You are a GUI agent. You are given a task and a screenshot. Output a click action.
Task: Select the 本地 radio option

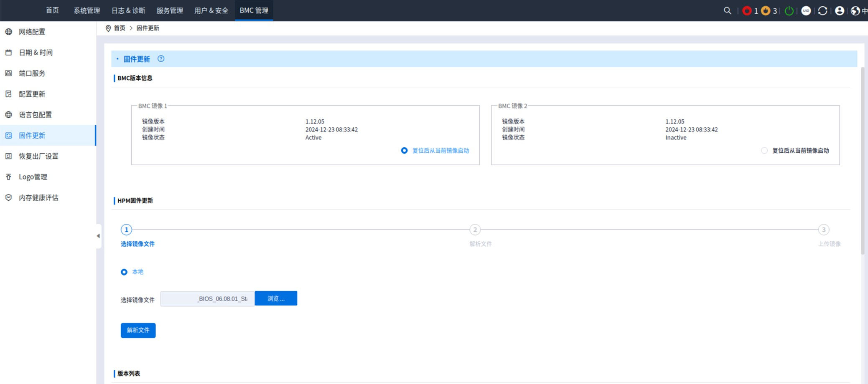click(124, 272)
